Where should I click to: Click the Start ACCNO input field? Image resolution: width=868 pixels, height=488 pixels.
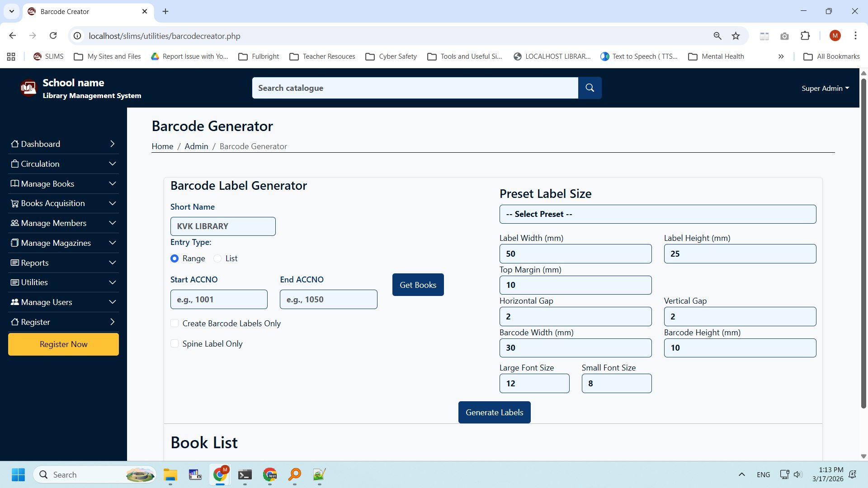click(x=219, y=300)
